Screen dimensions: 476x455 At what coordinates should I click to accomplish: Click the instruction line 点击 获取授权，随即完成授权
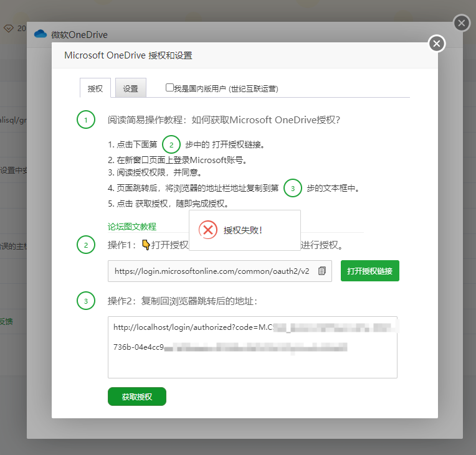168,204
